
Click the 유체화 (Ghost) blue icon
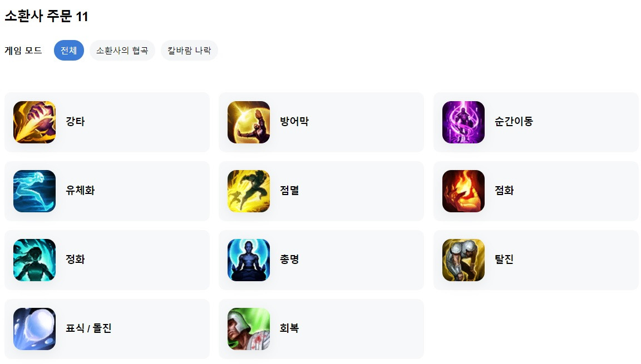tap(34, 191)
